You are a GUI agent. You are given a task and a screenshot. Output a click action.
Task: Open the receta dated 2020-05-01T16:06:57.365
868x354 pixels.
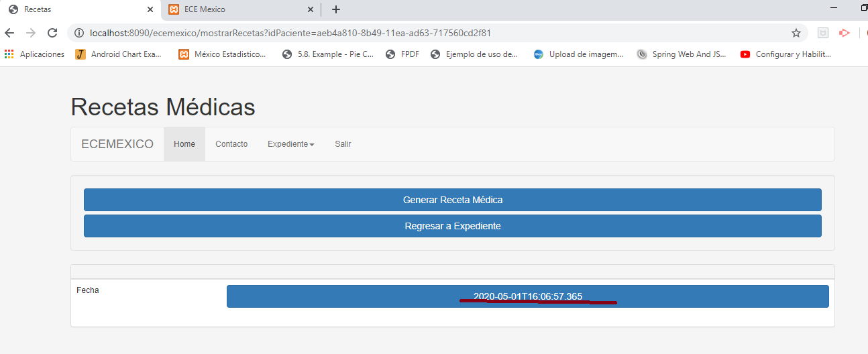click(x=528, y=296)
